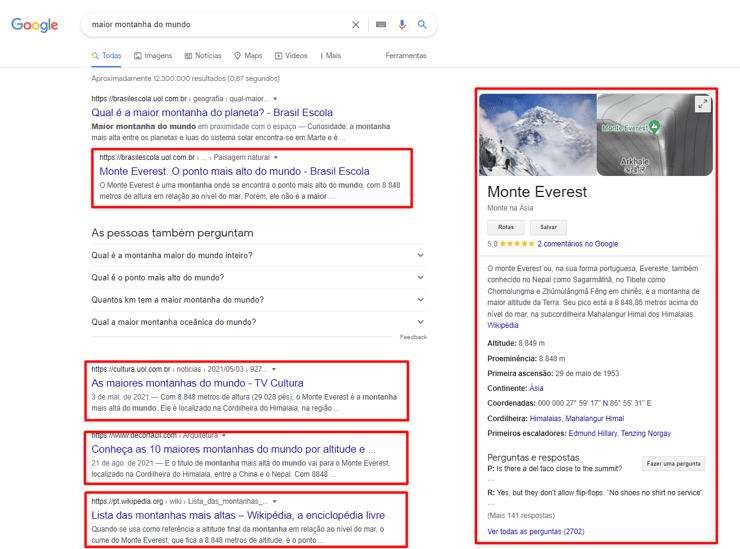The image size is (740, 549).
Task: Open the on-screen keyboard icon
Action: point(381,25)
